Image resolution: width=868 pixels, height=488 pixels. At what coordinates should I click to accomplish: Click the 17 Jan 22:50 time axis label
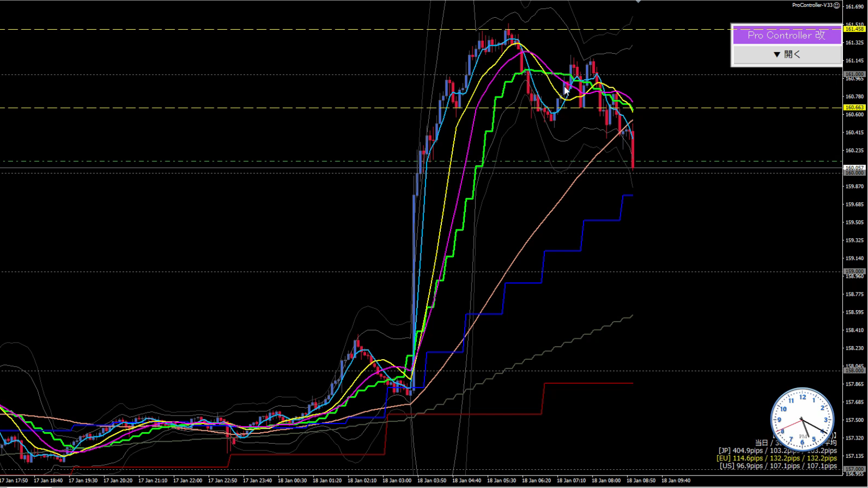223,481
